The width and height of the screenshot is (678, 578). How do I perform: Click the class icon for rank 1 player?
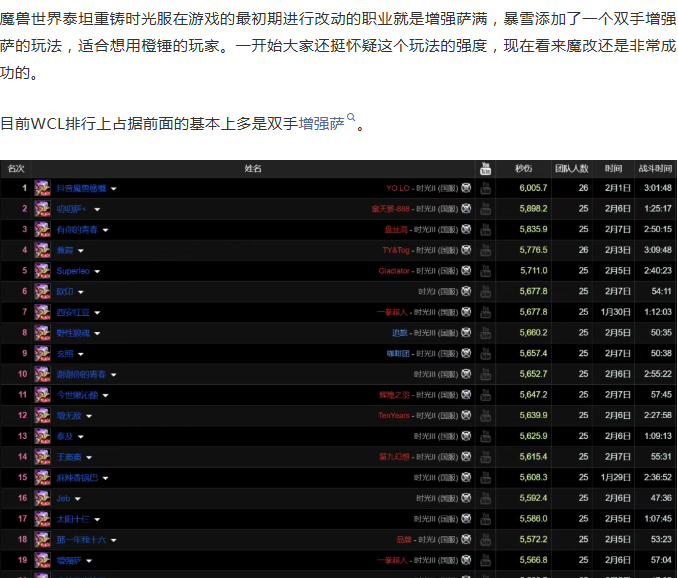tap(42, 187)
